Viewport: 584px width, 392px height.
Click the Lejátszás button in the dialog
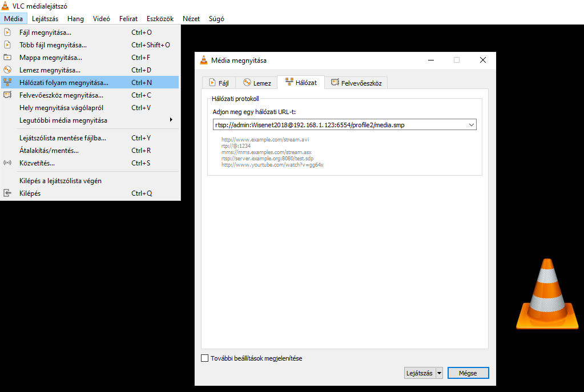tap(420, 373)
